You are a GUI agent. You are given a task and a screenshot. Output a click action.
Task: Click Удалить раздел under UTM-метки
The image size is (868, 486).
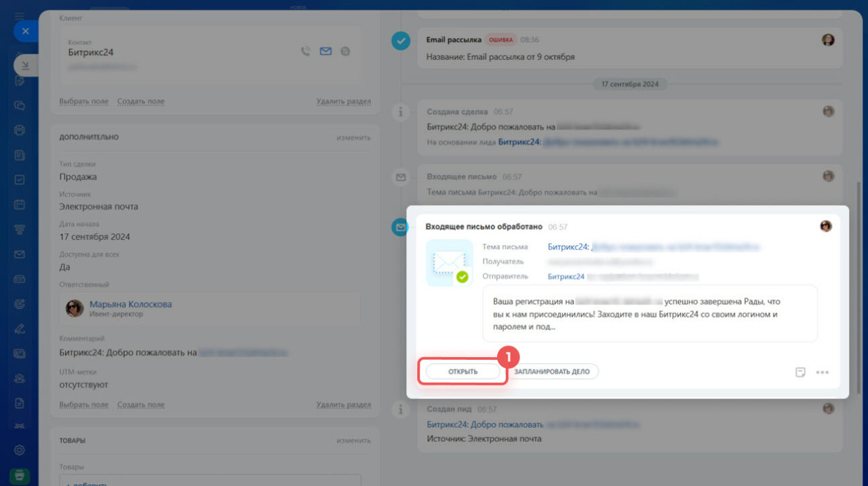click(343, 405)
